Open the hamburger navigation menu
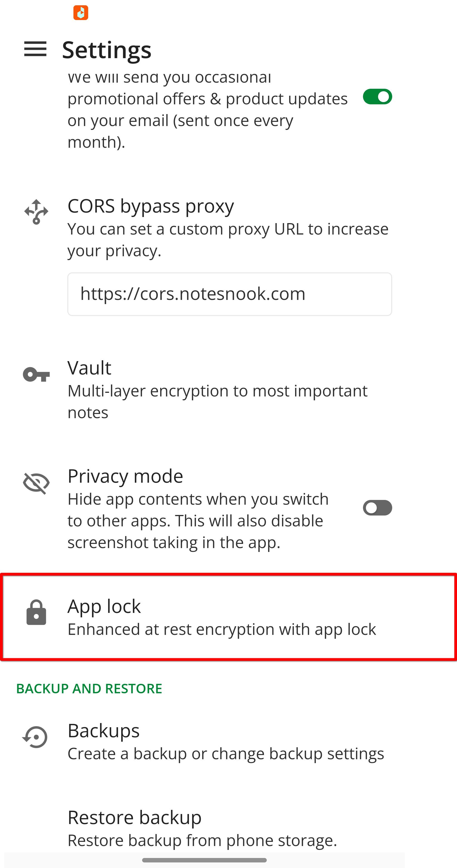The image size is (457, 868). click(x=35, y=49)
